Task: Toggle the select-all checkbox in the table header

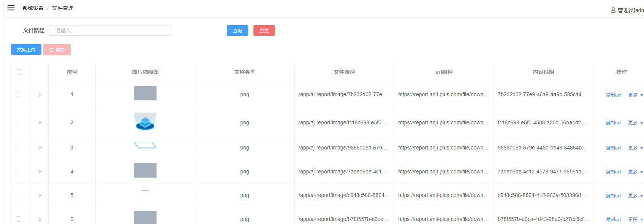Action: [19, 72]
